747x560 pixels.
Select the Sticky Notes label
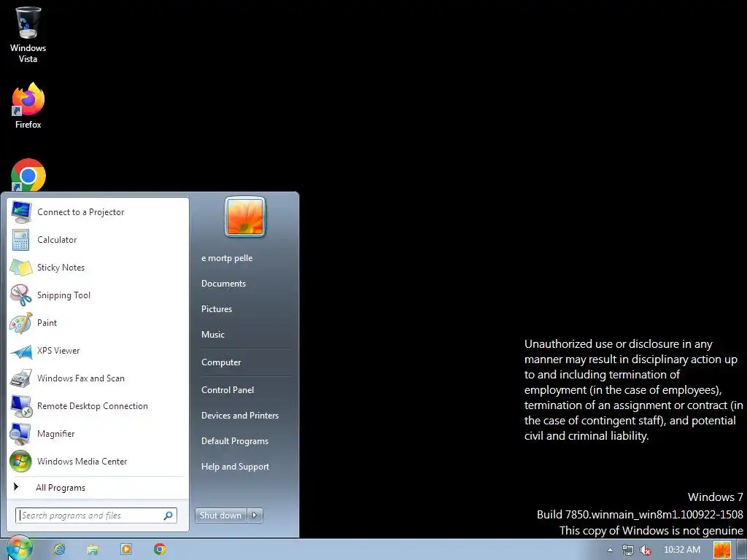click(61, 268)
